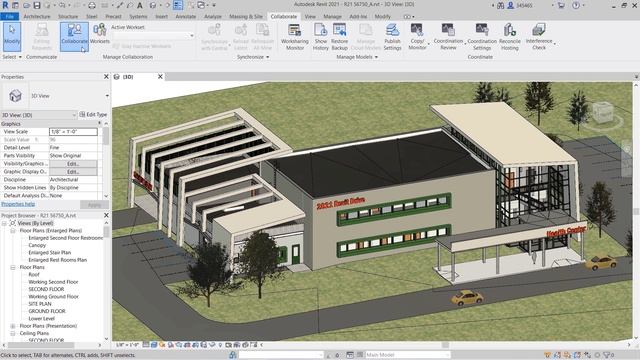Click the Thin Lines toggle in quick access toolbar
The height and width of the screenshot is (360, 640).
(x=178, y=5)
